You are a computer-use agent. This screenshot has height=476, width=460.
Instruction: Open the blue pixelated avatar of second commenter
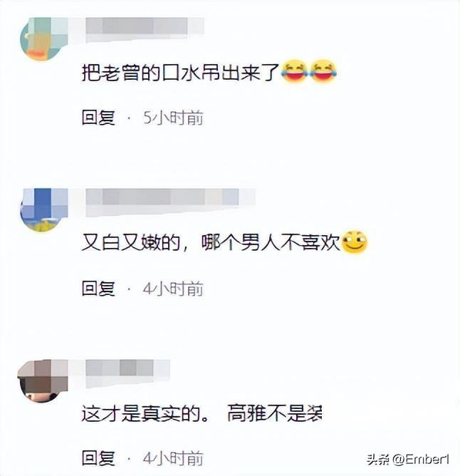click(x=44, y=210)
